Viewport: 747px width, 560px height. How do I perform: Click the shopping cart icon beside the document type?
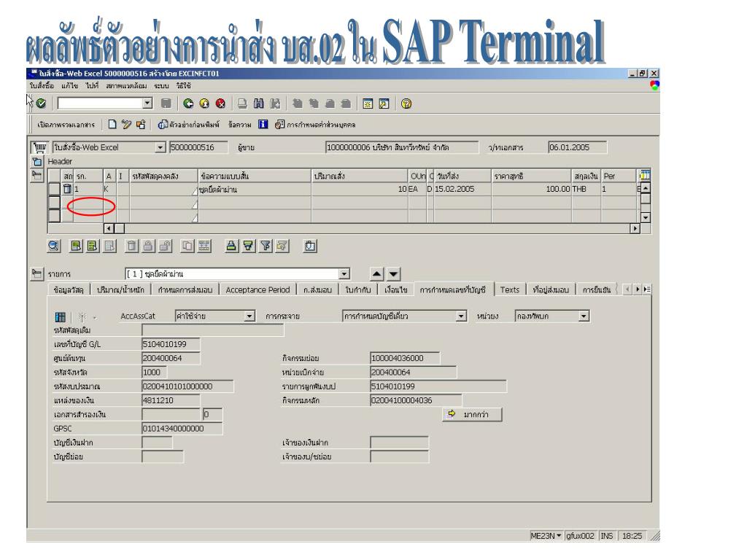click(40, 147)
